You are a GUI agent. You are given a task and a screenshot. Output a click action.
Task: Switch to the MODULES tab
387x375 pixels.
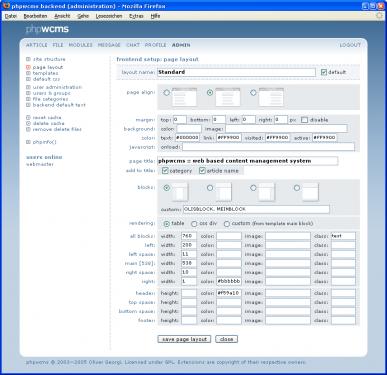pyautogui.click(x=80, y=45)
